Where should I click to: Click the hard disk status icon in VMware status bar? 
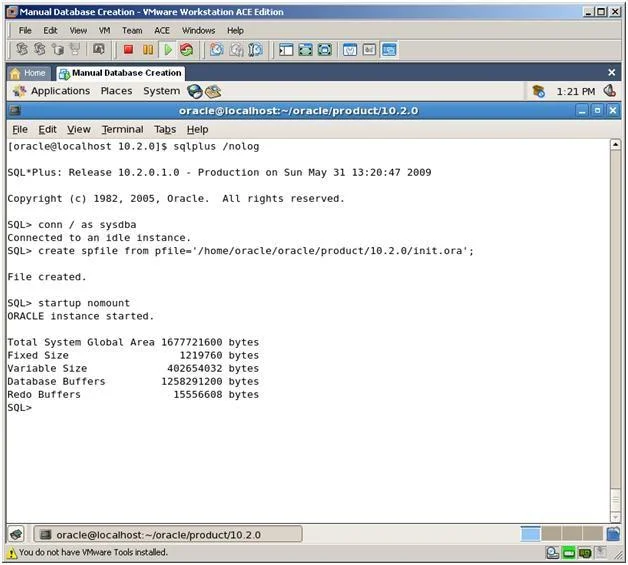[553, 553]
